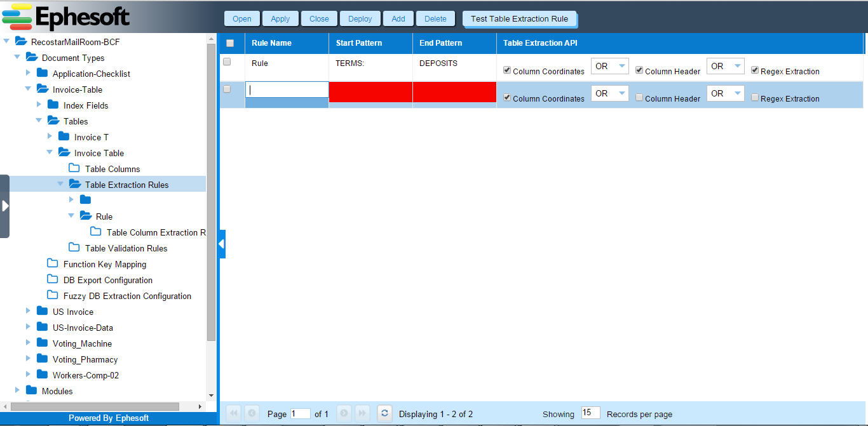
Task: Expand the Voting_Machine node arrow
Action: click(x=29, y=343)
